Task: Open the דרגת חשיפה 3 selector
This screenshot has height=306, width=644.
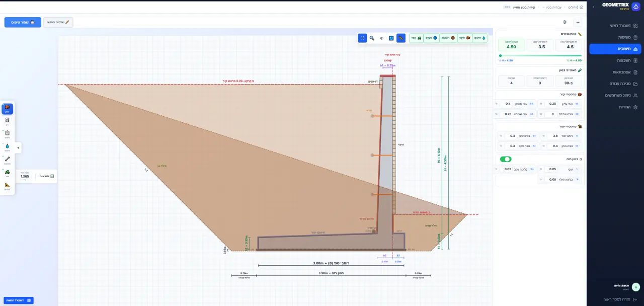Action: click(x=540, y=81)
